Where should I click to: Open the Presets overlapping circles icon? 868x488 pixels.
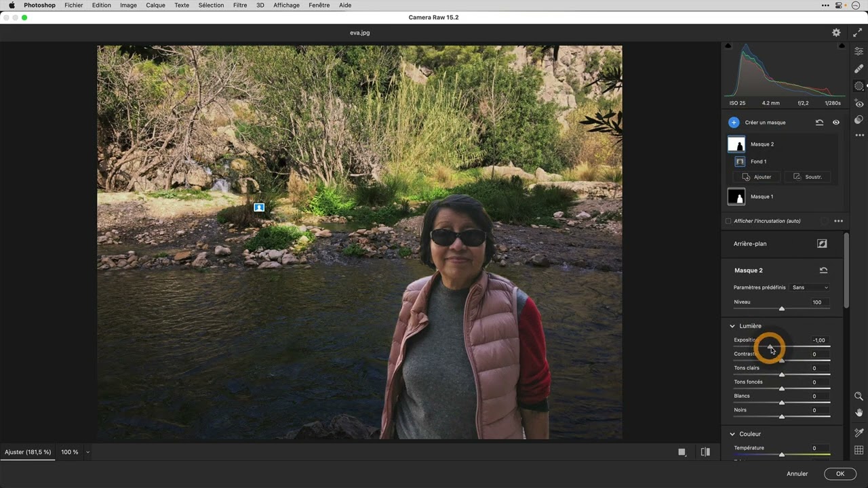click(859, 120)
